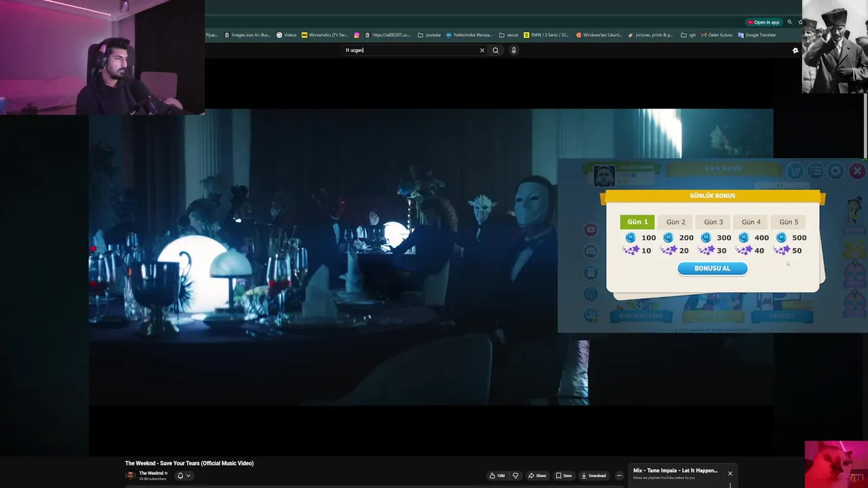
Task: Click the Gün 5 purple stars icon
Action: 781,251
